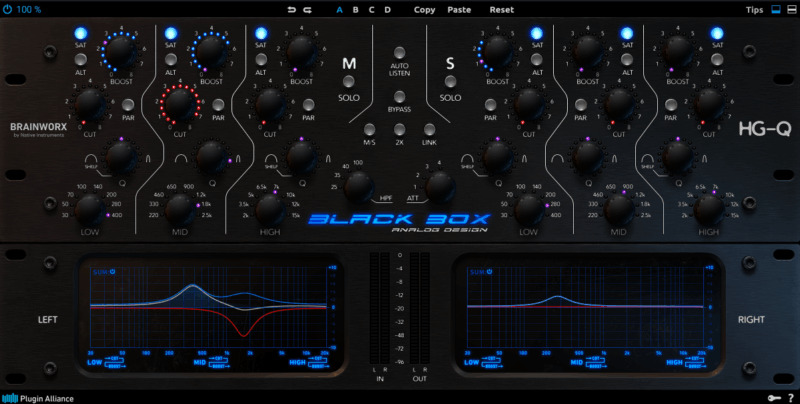Click M channel MID band BOOST knob
This screenshot has height=404, width=800.
click(x=210, y=52)
